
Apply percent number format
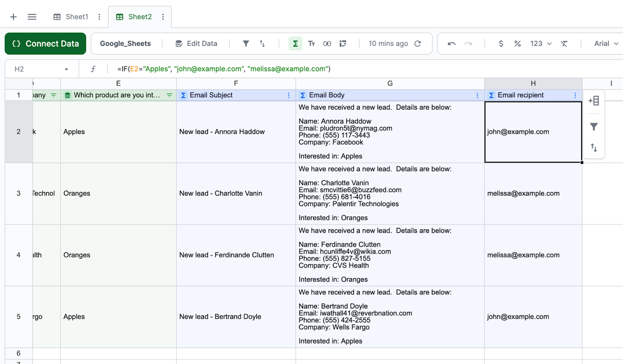pyautogui.click(x=517, y=44)
